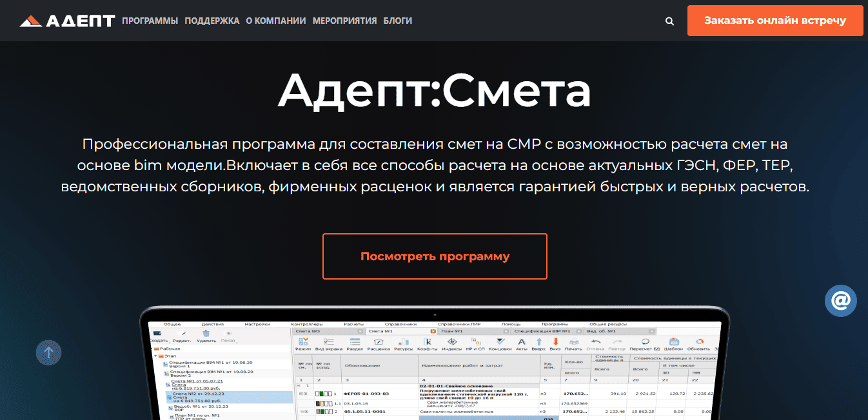Open the site search magnifier icon

click(669, 21)
